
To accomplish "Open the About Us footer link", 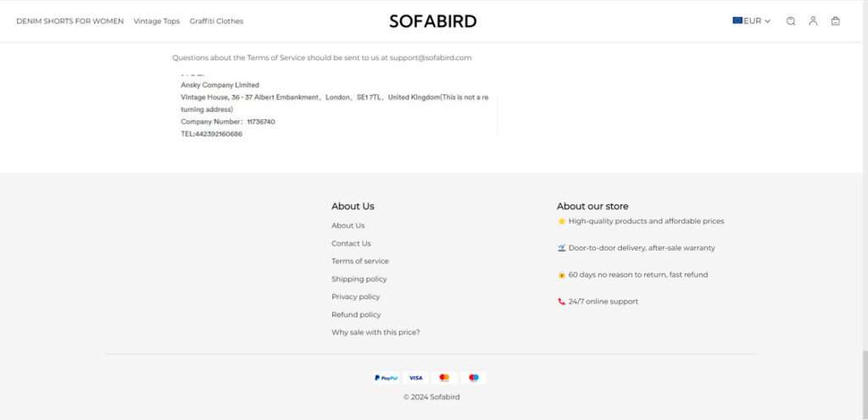I will [348, 225].
